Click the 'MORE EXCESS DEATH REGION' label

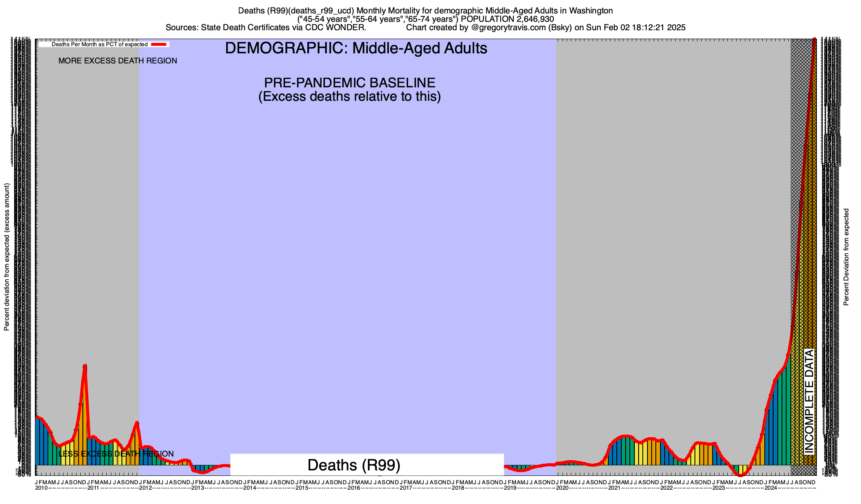[x=118, y=61]
